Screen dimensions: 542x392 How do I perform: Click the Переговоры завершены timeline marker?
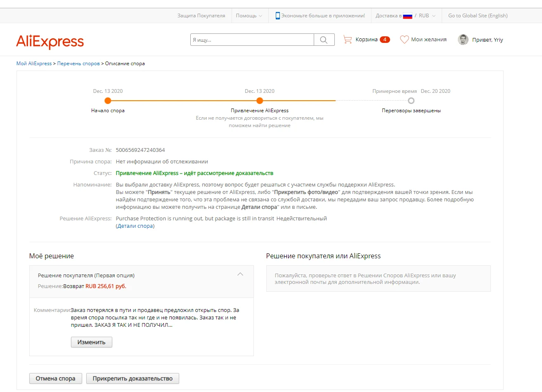[411, 101]
